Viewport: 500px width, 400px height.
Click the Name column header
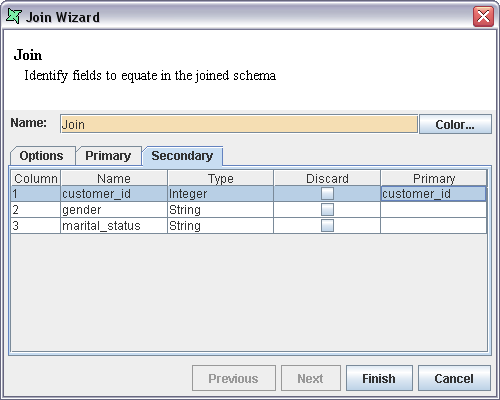114,178
